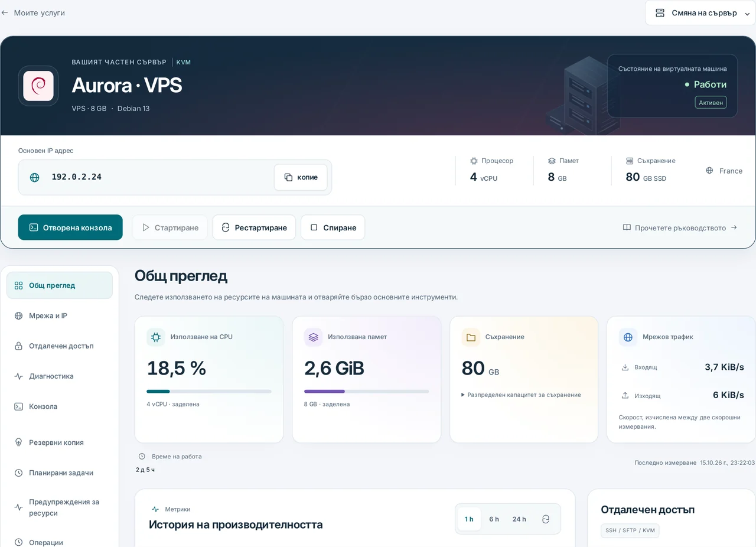Click the 'Използвана памет' card icon
Screen dimensions: 756x547
pyautogui.click(x=313, y=337)
